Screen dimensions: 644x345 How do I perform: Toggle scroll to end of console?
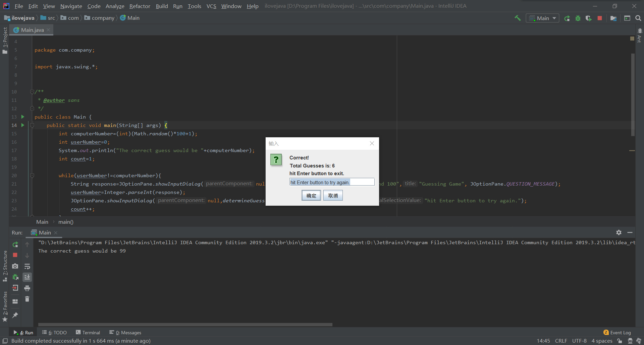coord(27,277)
